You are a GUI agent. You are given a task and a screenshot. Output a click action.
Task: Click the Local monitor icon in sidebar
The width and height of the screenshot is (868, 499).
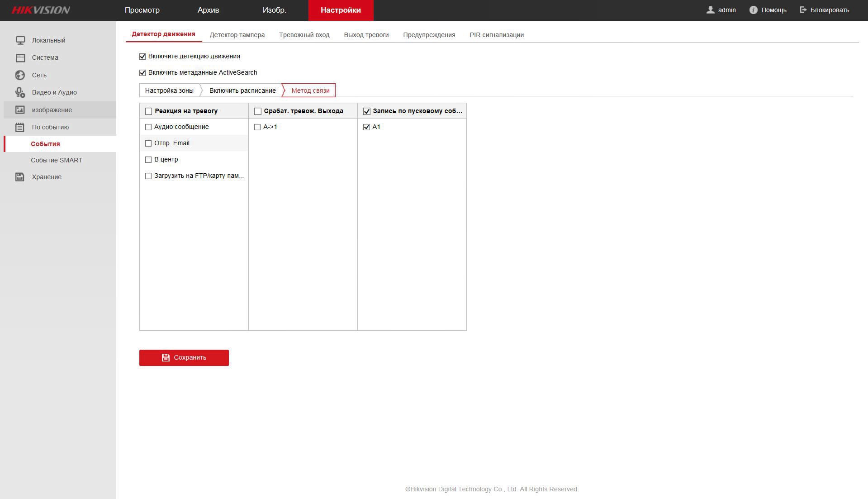(20, 40)
